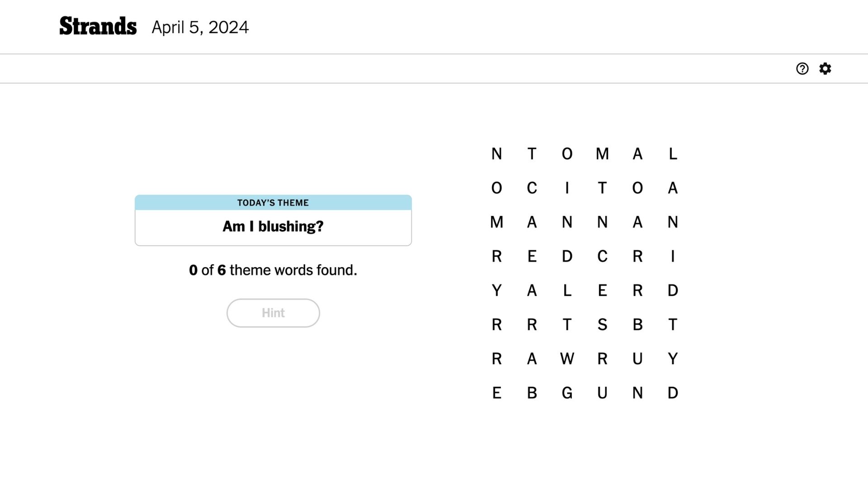Image resolution: width=868 pixels, height=488 pixels.
Task: Pick the letter T in the top row
Action: (x=532, y=154)
